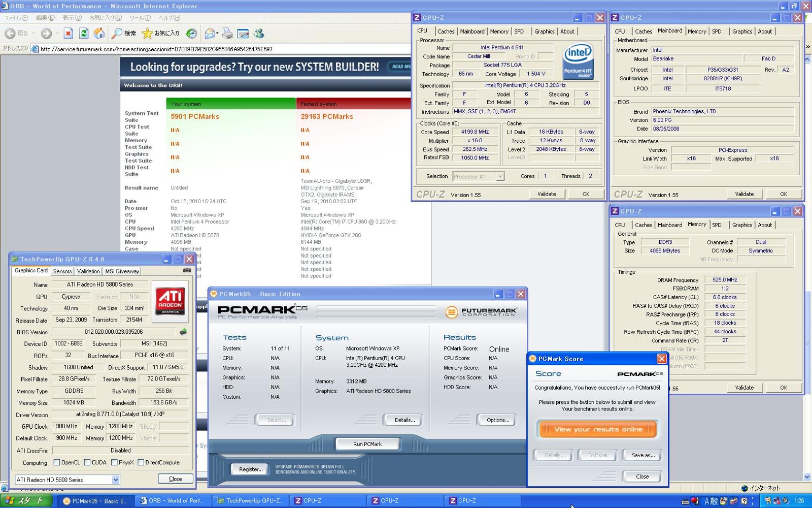Click Validate in the CPU tab window

pyautogui.click(x=547, y=194)
